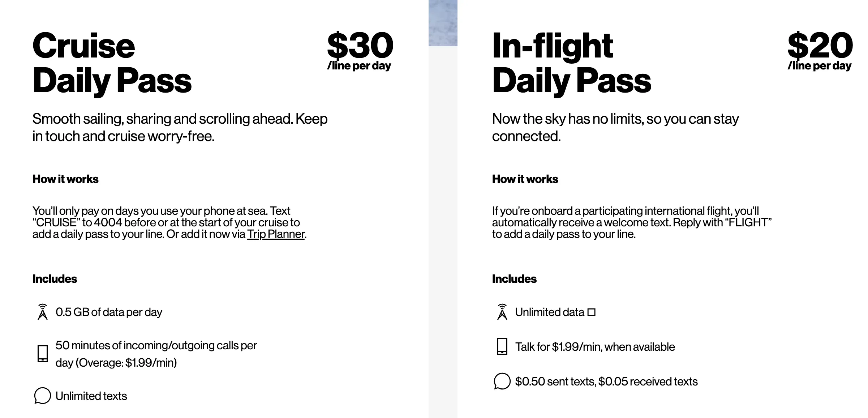Screen dimensions: 868x418
Task: Open the Trip Planner link
Action: tap(276, 234)
